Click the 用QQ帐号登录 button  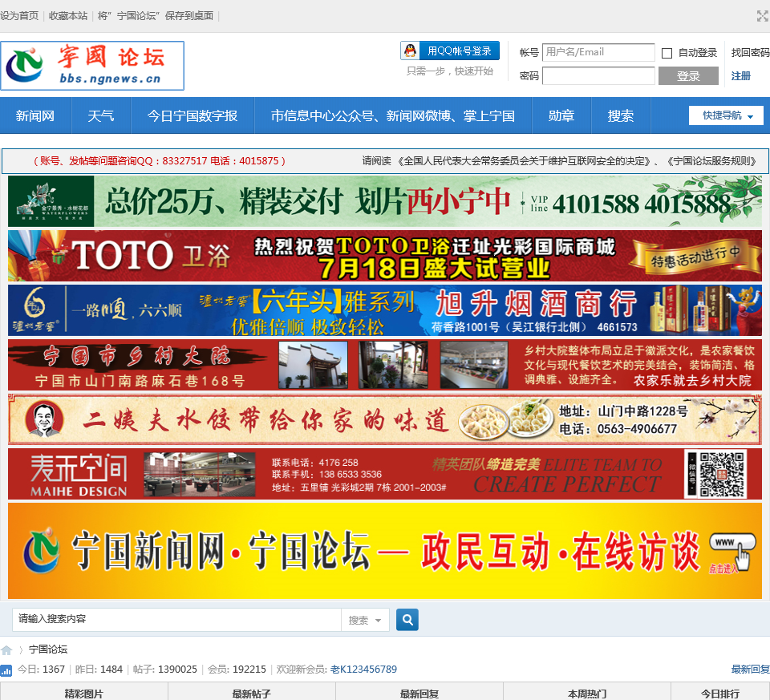450,51
